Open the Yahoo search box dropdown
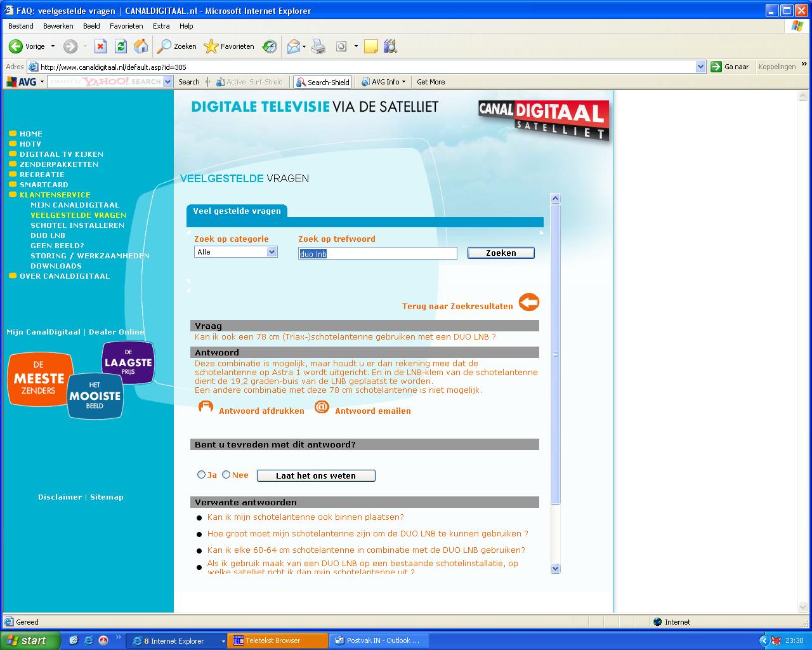This screenshot has width=812, height=650. (x=167, y=82)
